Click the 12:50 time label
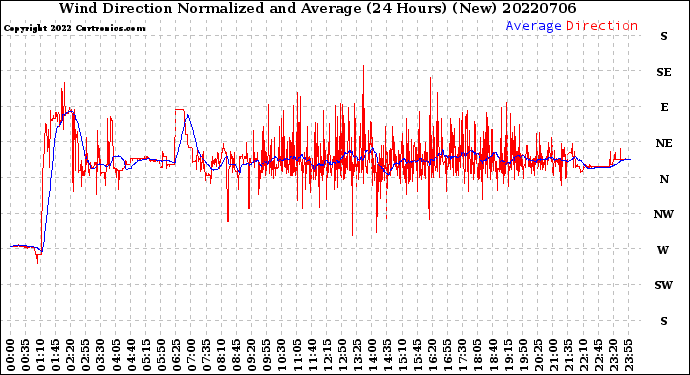Screen dimensions: 690x375 (342, 355)
